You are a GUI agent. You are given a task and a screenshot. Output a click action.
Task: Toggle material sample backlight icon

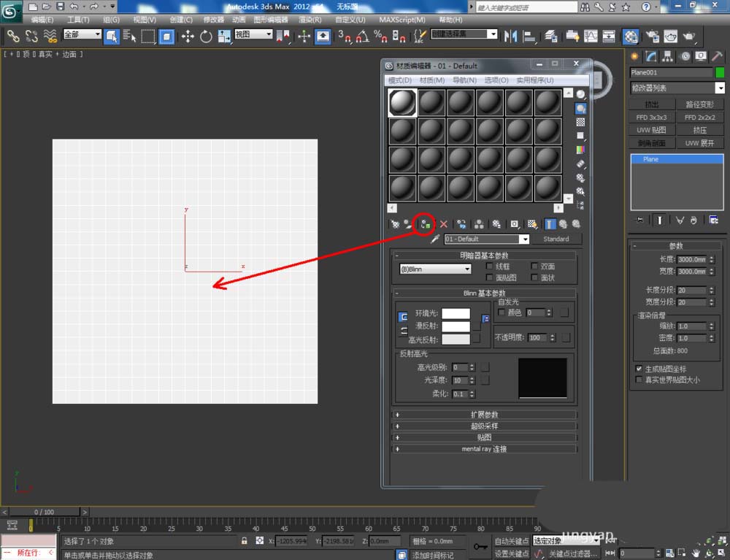point(580,109)
